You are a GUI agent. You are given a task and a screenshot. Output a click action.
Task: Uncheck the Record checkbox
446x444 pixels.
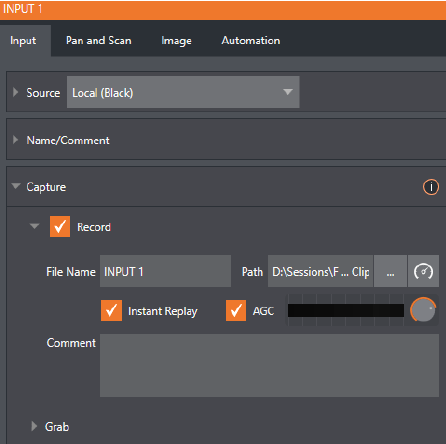[x=60, y=227]
